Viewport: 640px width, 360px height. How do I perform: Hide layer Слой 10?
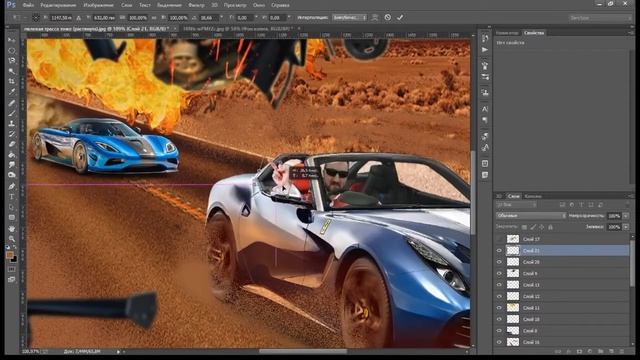499,319
